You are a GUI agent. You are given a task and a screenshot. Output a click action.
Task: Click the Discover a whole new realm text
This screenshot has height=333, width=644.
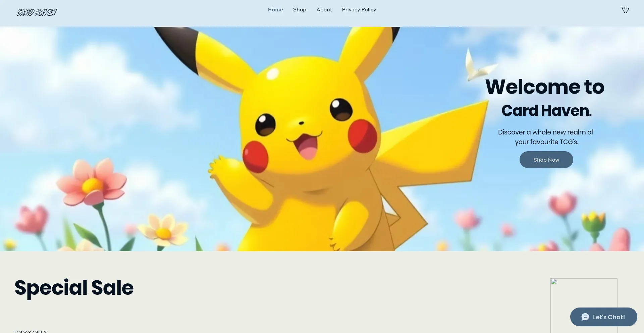546,137
